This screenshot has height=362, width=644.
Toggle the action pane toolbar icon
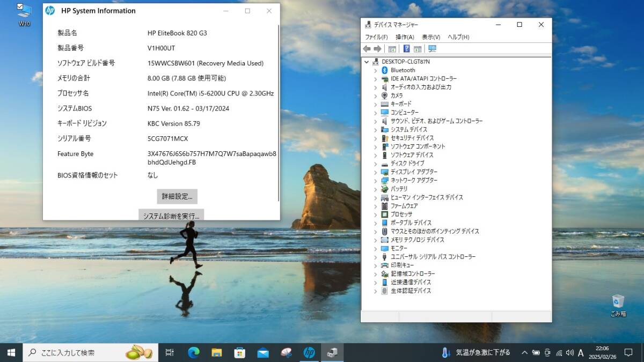[418, 49]
